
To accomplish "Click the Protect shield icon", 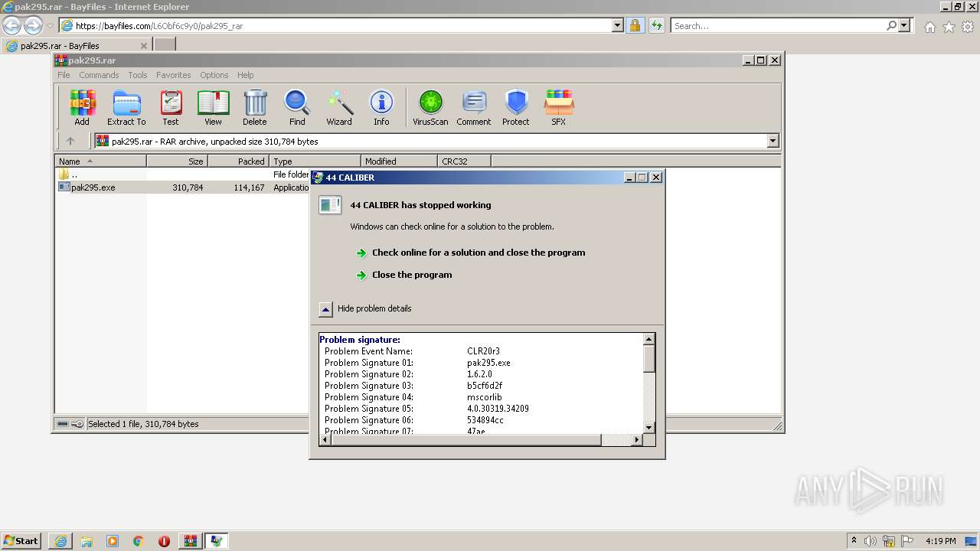I will (x=516, y=107).
